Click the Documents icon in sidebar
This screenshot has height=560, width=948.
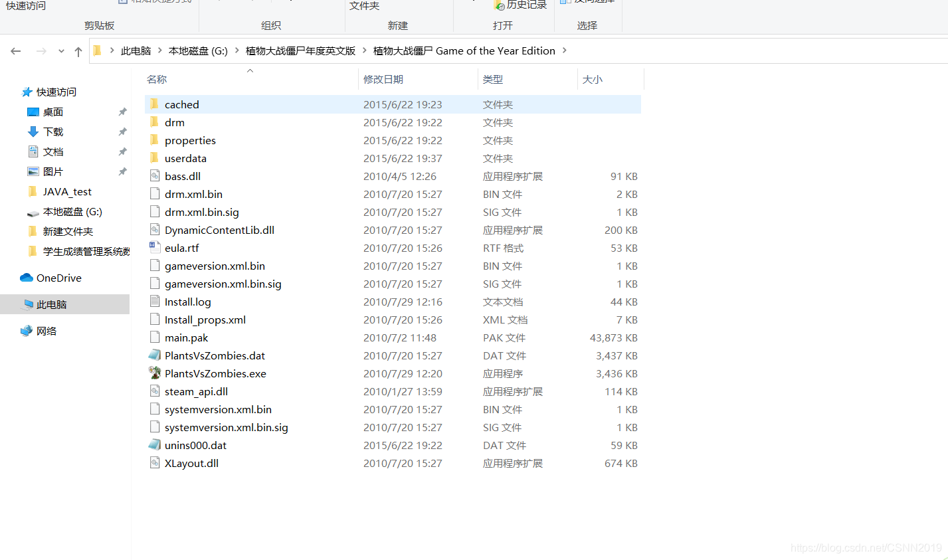pos(33,151)
